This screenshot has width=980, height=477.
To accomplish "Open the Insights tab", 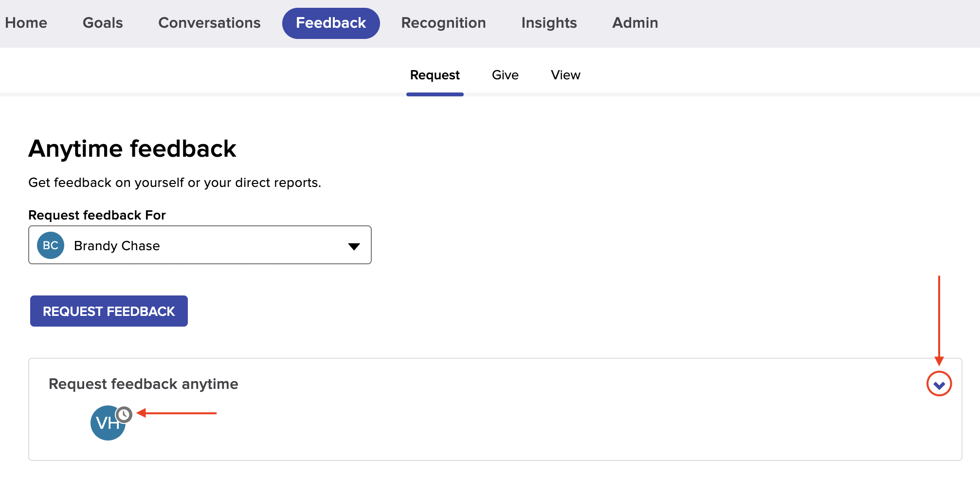I will [549, 23].
